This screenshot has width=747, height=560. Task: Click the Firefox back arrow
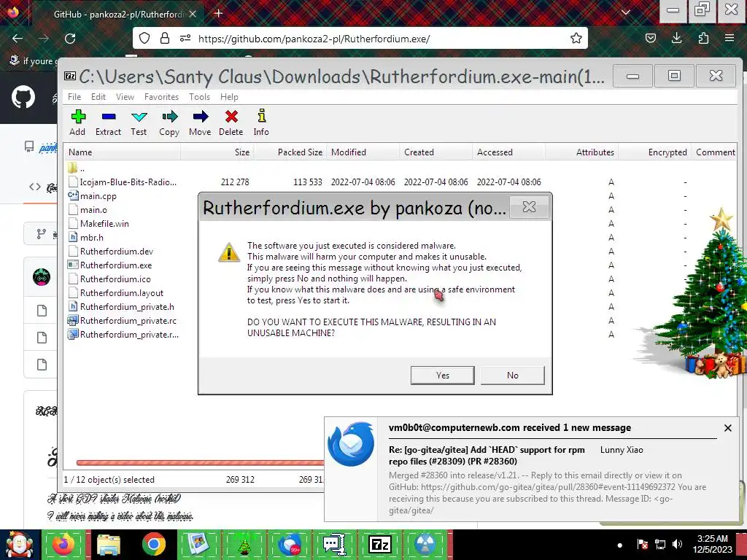[x=18, y=38]
